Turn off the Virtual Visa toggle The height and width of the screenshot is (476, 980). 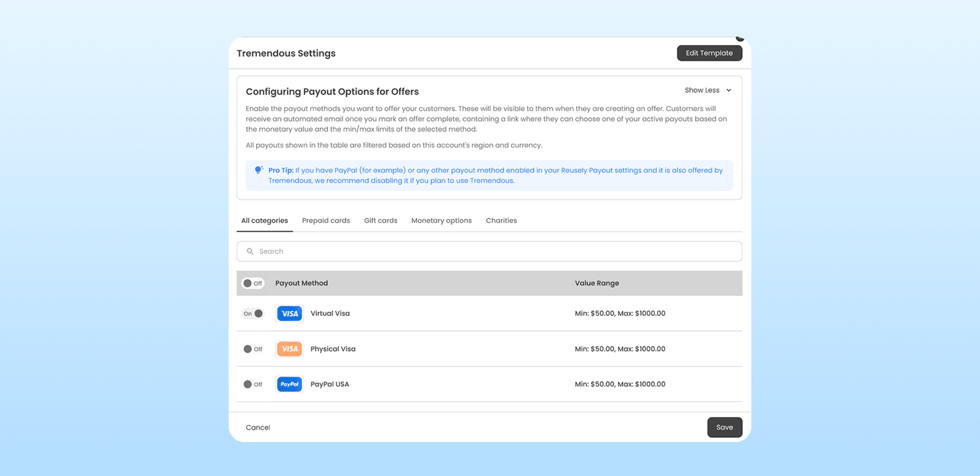click(253, 314)
